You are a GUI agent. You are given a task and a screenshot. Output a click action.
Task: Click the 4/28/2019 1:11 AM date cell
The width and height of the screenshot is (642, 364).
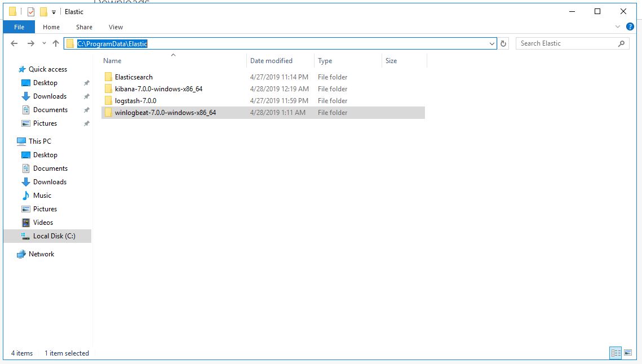(278, 113)
